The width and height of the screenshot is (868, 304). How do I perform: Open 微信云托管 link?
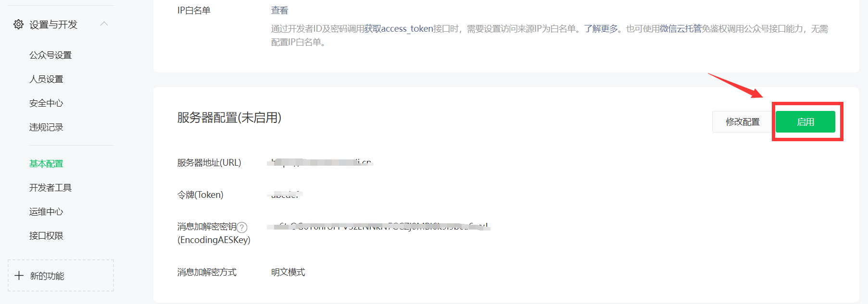[x=680, y=29]
